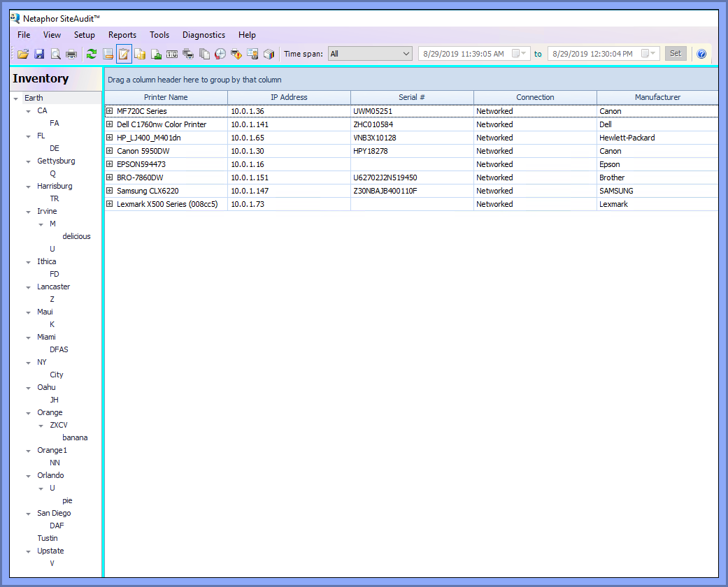Image resolution: width=728 pixels, height=587 pixels.
Task: Open the View menu
Action: click(x=52, y=35)
